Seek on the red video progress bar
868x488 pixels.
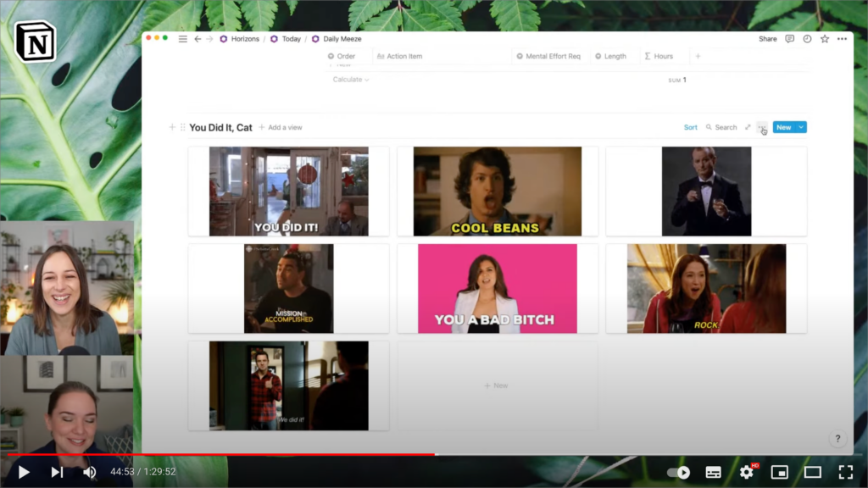[434, 455]
